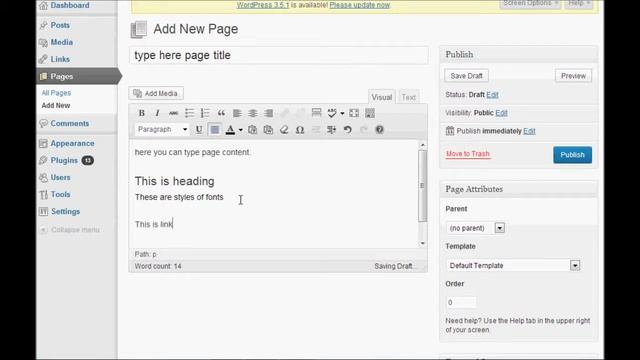
Task: Click the Add Media button
Action: (x=156, y=93)
